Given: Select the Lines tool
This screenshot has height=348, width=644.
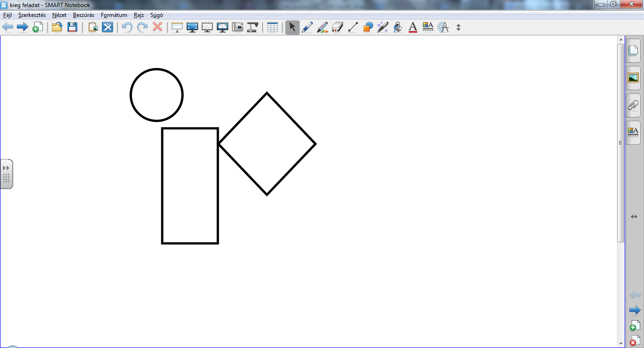Looking at the screenshot, I should (x=353, y=27).
